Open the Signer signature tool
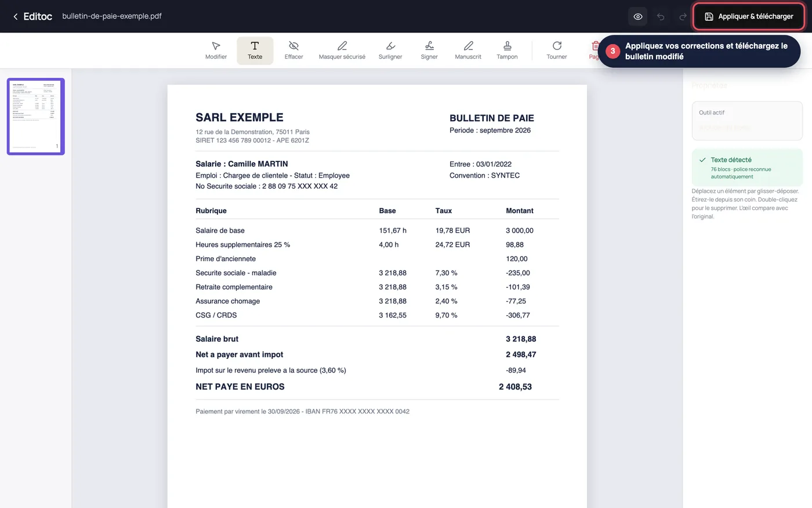Screen dimensions: 812x508 click(429, 51)
